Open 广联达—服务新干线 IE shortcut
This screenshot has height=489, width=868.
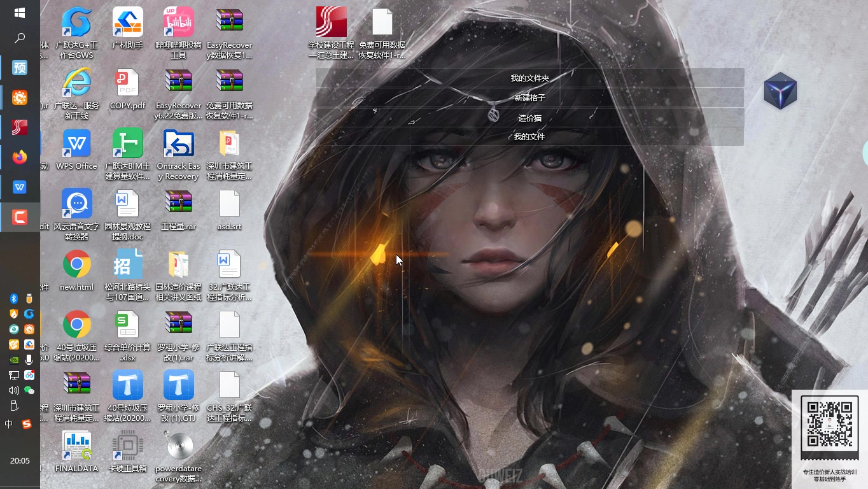coord(76,94)
